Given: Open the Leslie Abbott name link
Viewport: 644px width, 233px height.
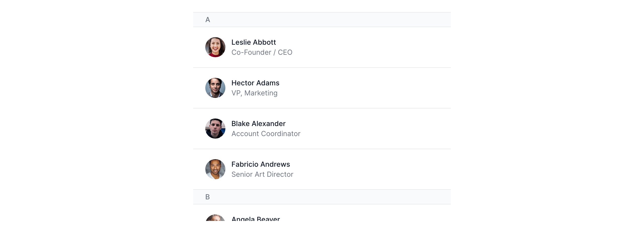Looking at the screenshot, I should [254, 42].
